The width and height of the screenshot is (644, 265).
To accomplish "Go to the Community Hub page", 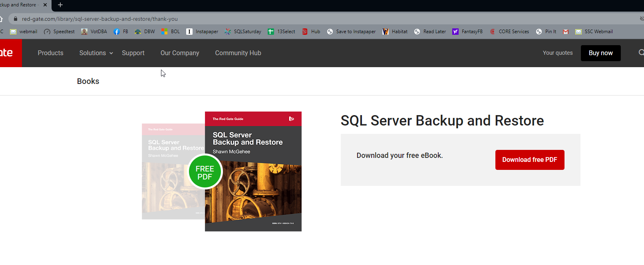I will (x=238, y=53).
